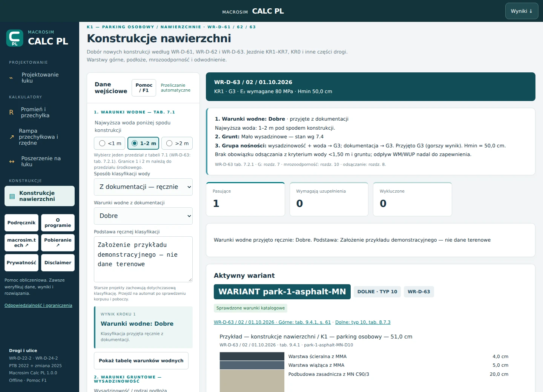
Task: Click the R icon beside Promień i przechyłka
Action: coord(11,112)
